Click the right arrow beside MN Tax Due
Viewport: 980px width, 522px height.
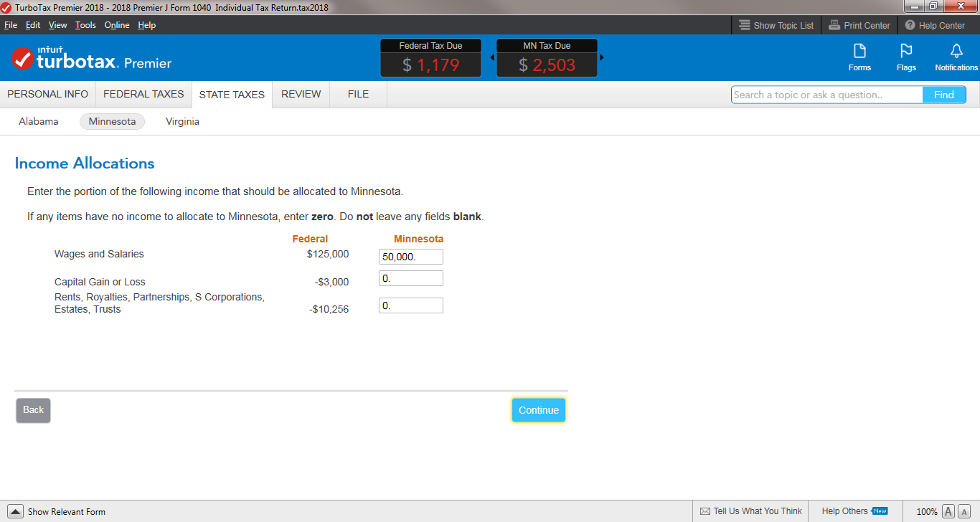tap(602, 57)
